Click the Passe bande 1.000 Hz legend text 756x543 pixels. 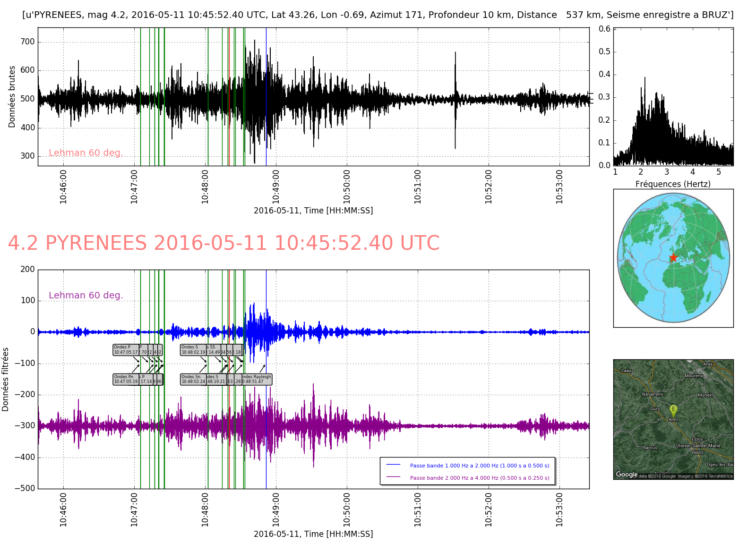coord(479,466)
